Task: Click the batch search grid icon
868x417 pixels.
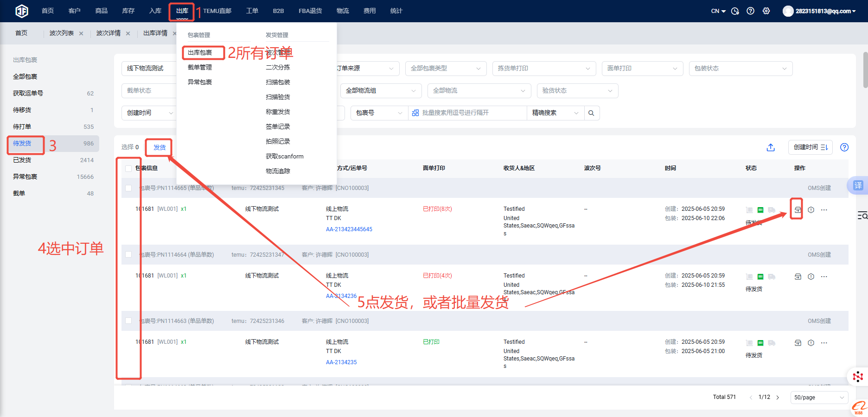Action: (415, 113)
